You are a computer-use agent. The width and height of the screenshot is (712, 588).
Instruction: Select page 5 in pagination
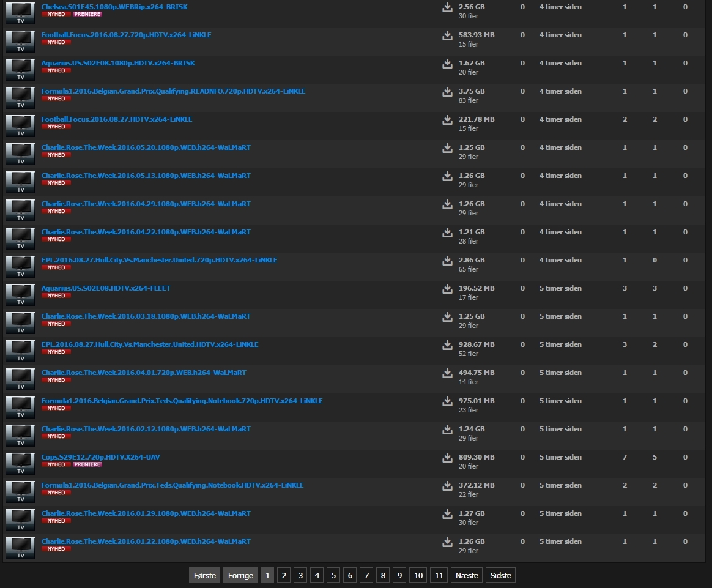[x=333, y=576]
